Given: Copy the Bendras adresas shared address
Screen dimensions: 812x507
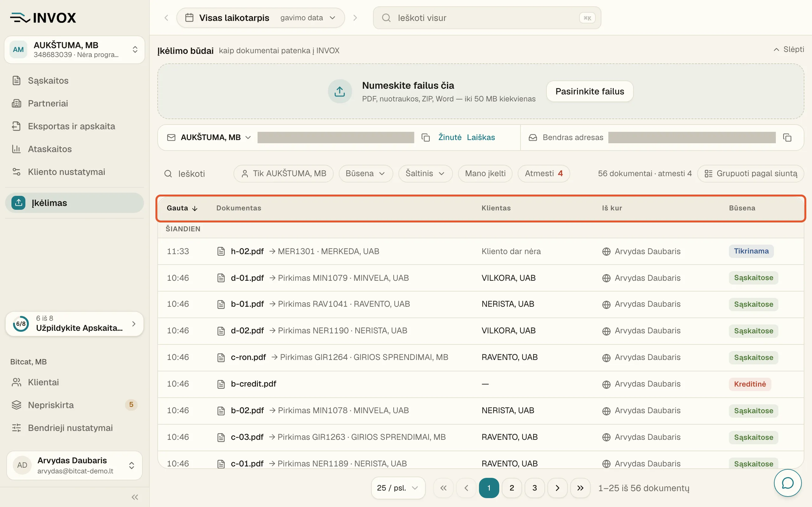Looking at the screenshot, I should [x=787, y=138].
